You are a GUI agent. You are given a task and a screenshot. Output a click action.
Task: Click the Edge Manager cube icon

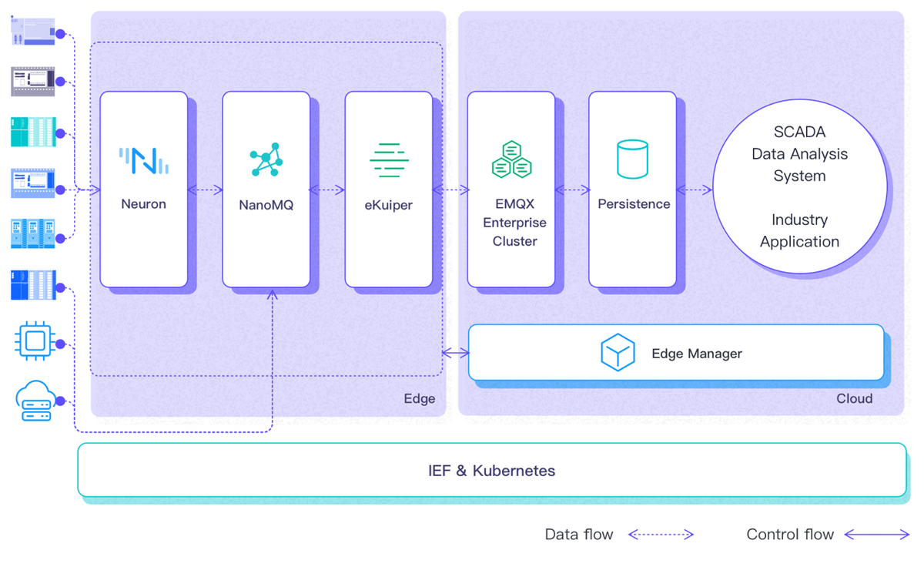pyautogui.click(x=618, y=354)
